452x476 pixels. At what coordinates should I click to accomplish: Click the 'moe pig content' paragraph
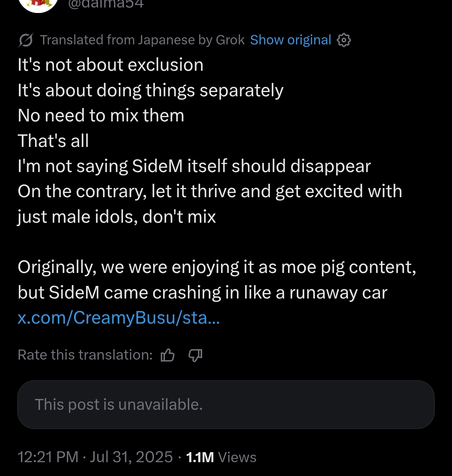(217, 280)
